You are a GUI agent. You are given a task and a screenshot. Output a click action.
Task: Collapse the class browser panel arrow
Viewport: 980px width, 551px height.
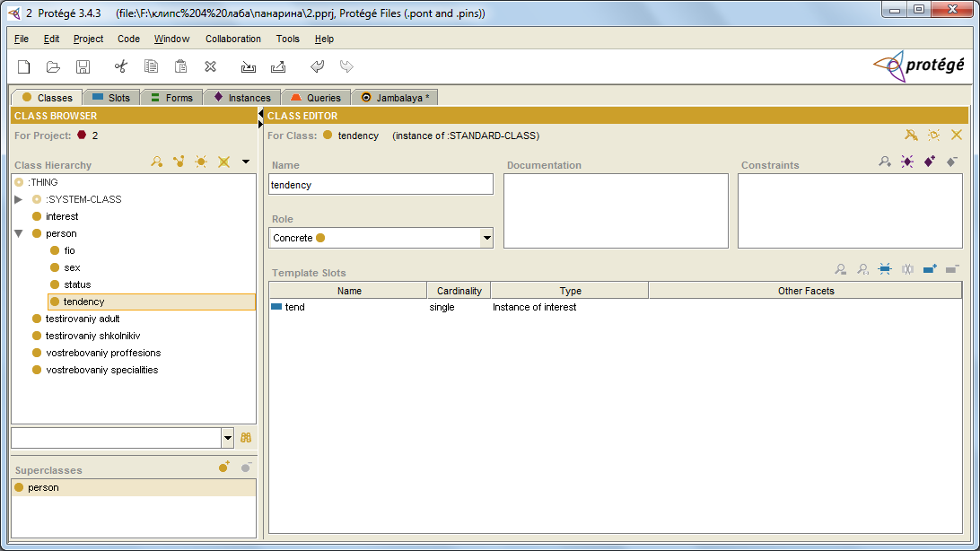[x=260, y=114]
